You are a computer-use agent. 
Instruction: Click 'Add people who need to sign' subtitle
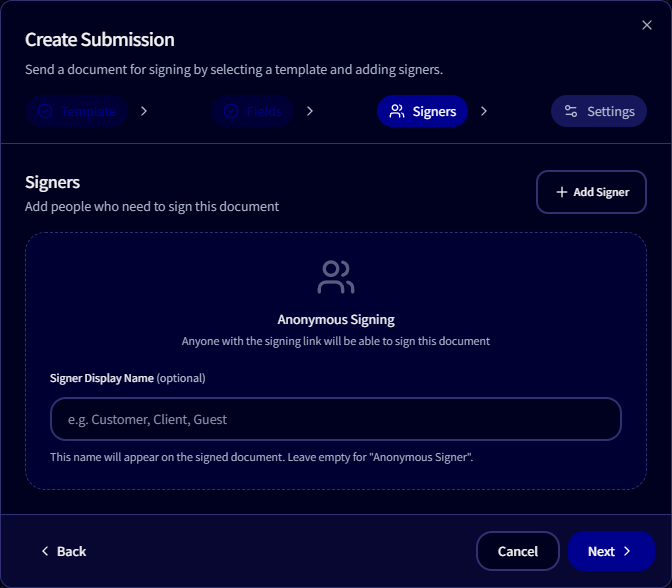[152, 207]
